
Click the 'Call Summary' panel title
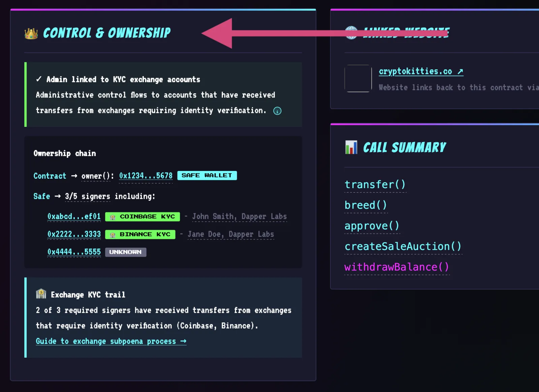pos(405,147)
